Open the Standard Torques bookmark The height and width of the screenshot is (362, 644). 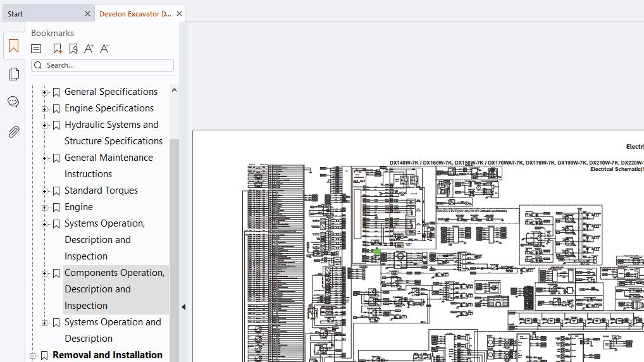point(101,190)
